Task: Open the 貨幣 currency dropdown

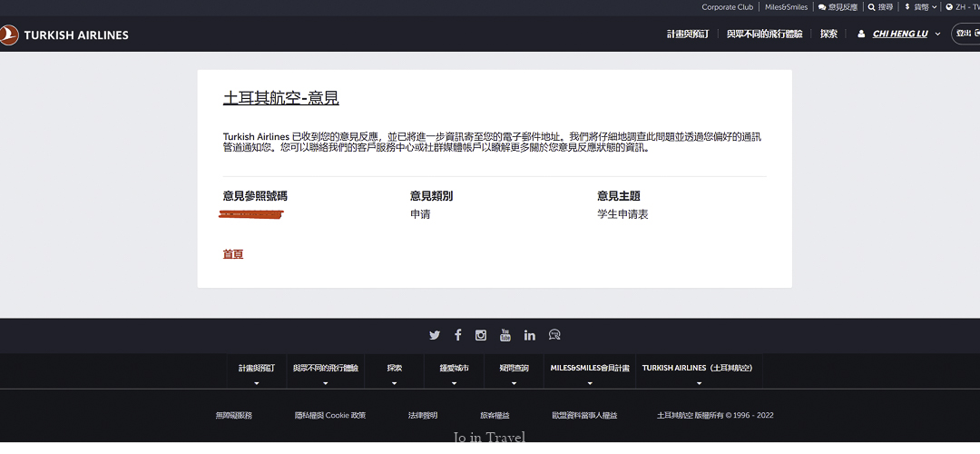Action: [921, 7]
